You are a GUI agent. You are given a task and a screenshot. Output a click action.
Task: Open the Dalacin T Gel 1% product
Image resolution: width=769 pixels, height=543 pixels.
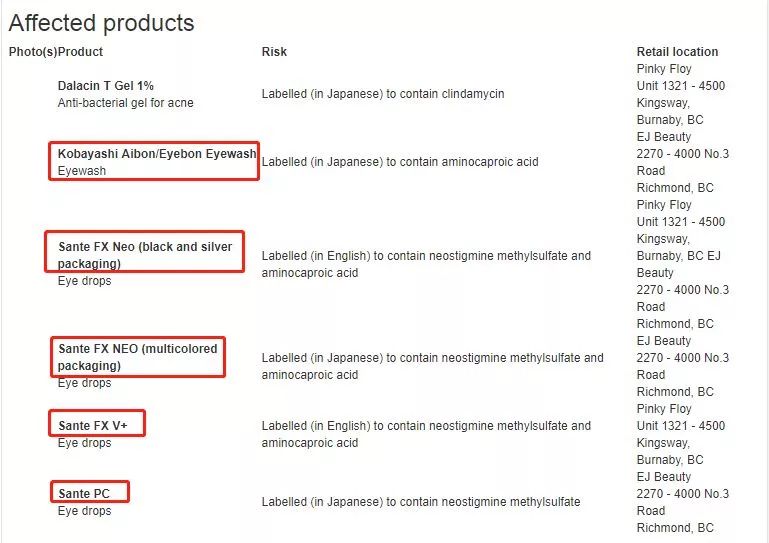coord(106,86)
